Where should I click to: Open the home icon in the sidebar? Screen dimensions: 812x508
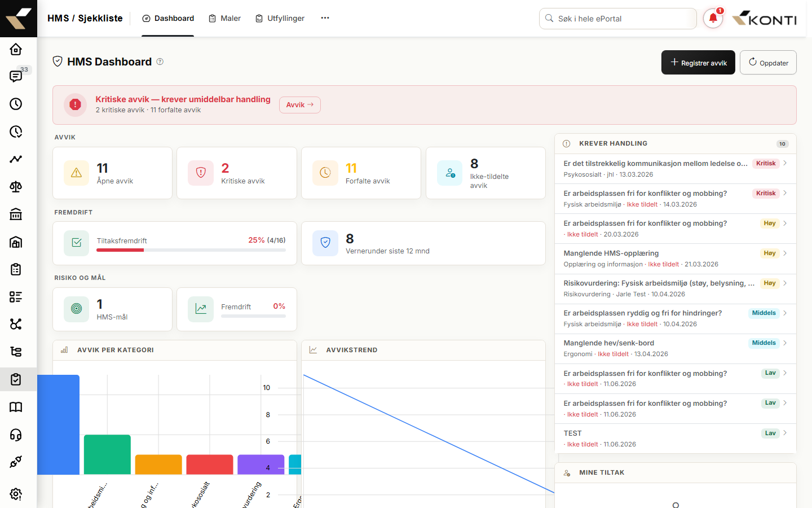[x=16, y=49]
